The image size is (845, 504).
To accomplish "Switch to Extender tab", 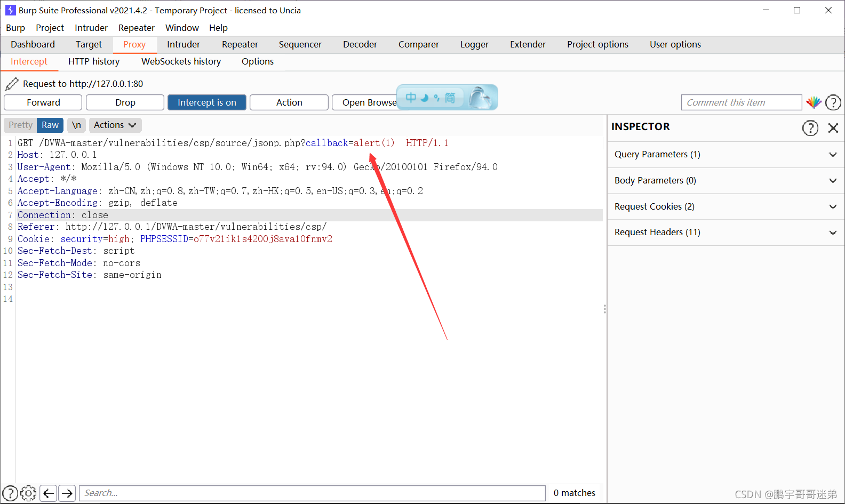I will click(528, 45).
